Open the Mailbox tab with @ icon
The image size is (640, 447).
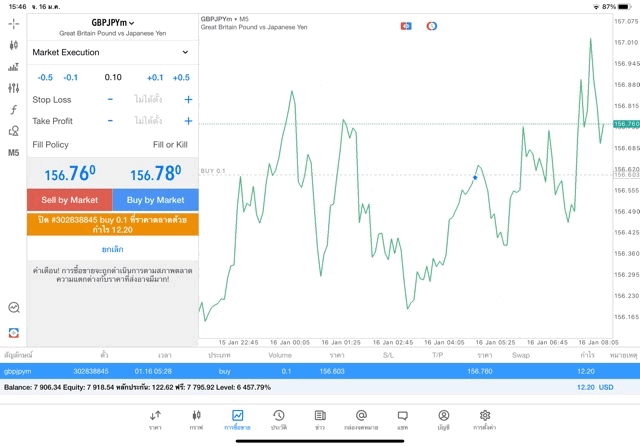tap(361, 420)
